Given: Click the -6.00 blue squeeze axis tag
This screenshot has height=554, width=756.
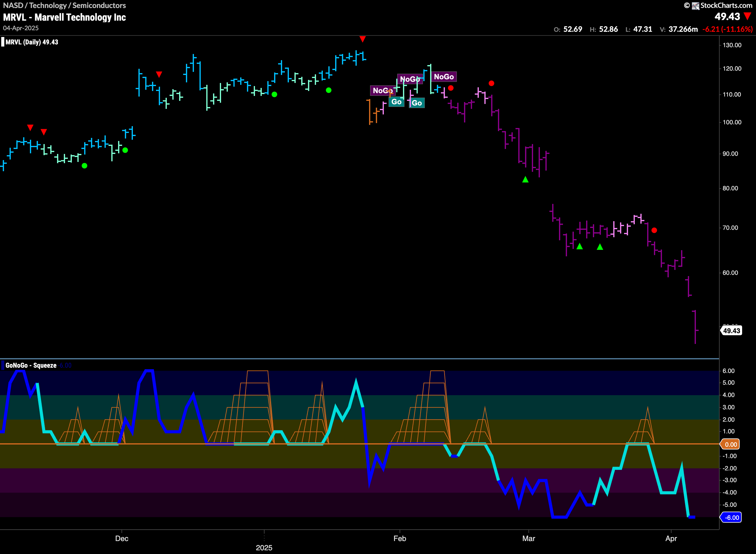Looking at the screenshot, I should (731, 517).
